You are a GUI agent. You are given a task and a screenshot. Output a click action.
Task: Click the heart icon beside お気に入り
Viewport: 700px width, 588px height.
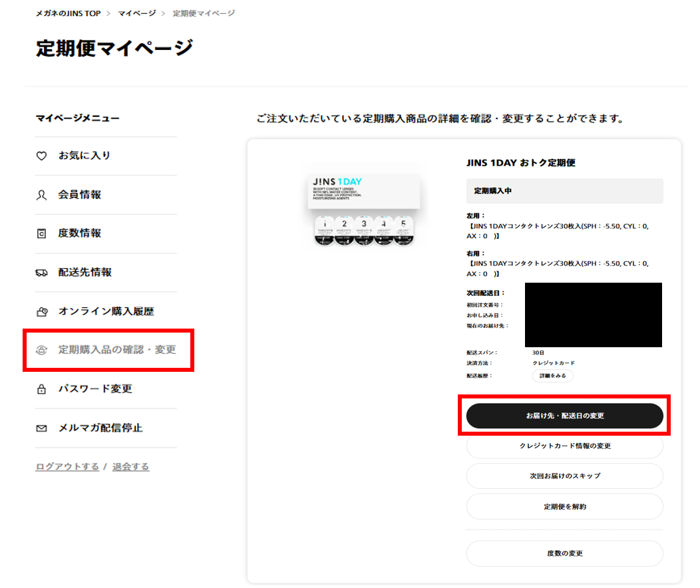click(41, 156)
